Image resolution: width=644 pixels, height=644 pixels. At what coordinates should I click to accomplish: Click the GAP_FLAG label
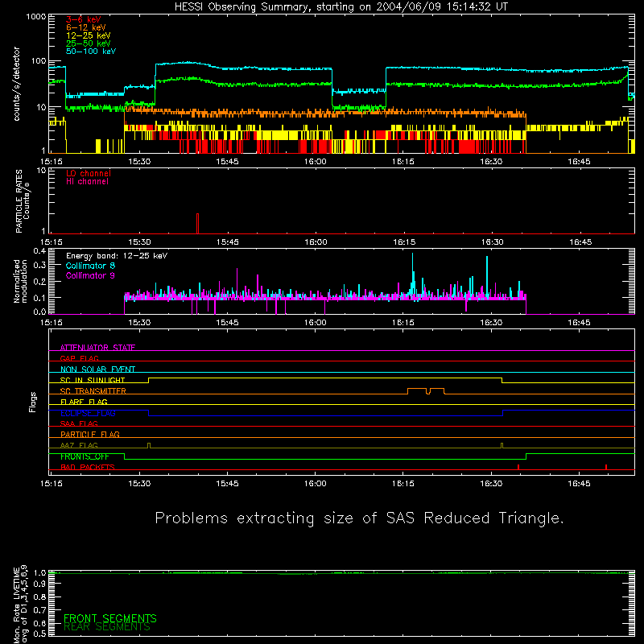(x=79, y=358)
